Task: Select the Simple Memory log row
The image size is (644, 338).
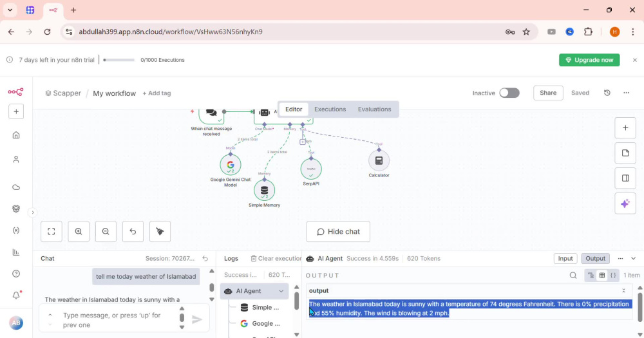Action: (260, 307)
